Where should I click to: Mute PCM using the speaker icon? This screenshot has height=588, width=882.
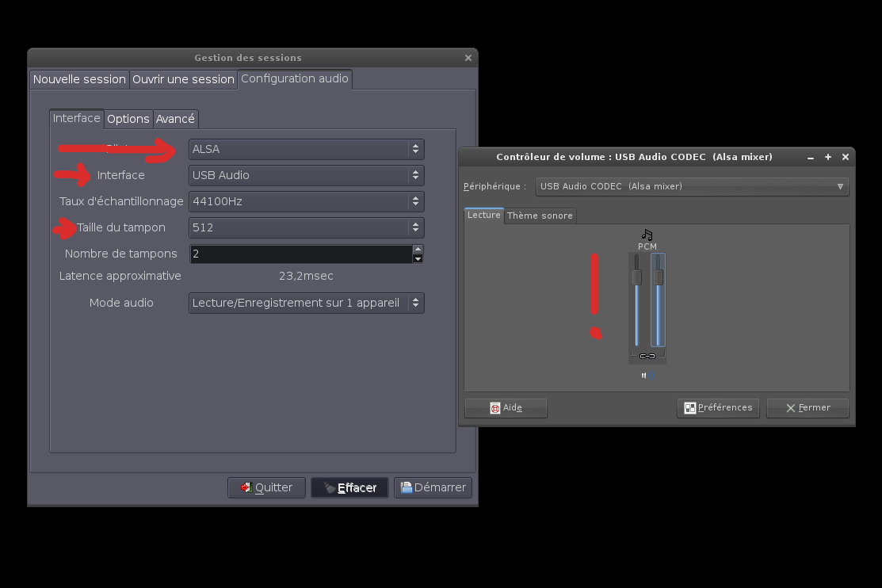coord(648,376)
